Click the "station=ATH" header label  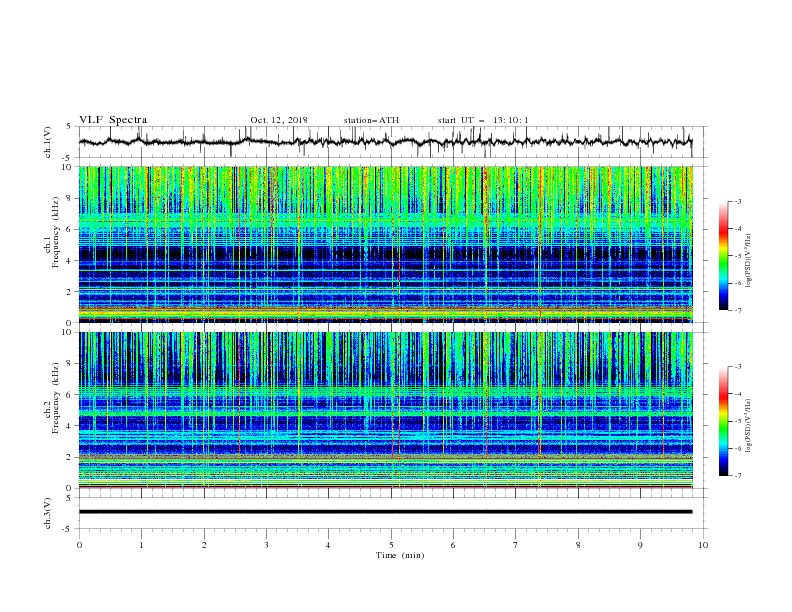point(371,120)
